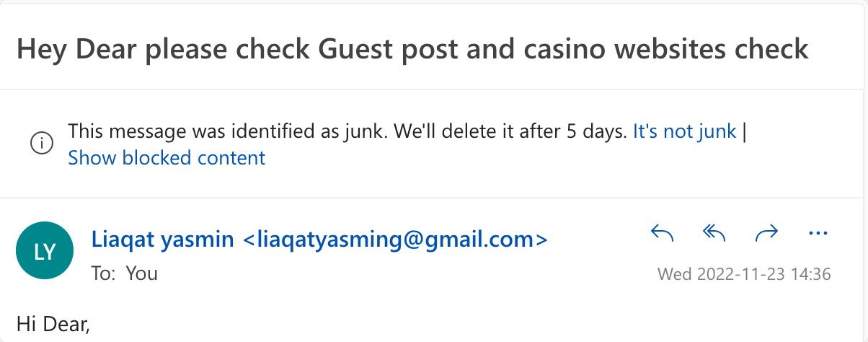Click the "To:" recipient label

(104, 273)
